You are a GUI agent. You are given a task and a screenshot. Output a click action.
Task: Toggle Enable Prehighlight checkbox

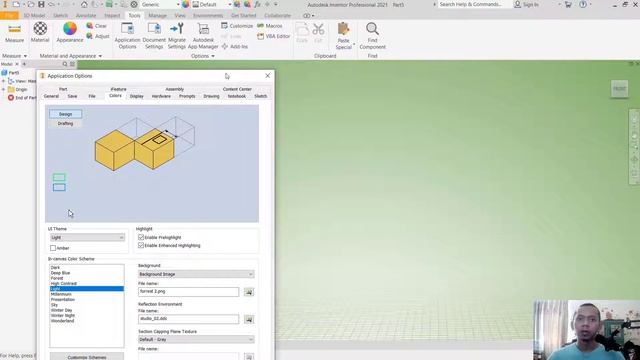pos(141,237)
